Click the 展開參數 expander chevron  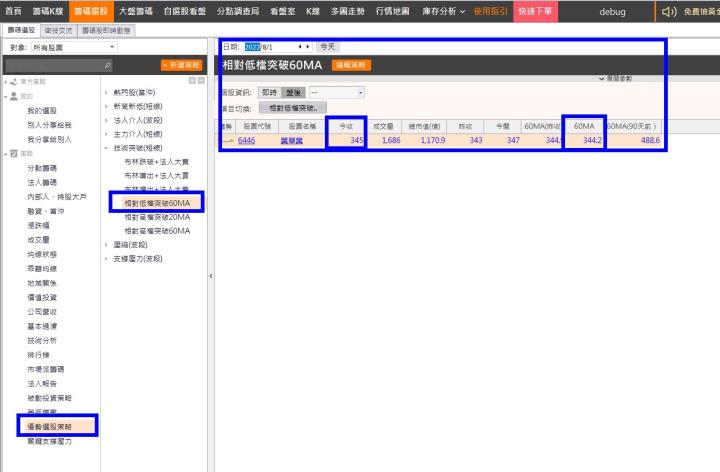point(602,79)
